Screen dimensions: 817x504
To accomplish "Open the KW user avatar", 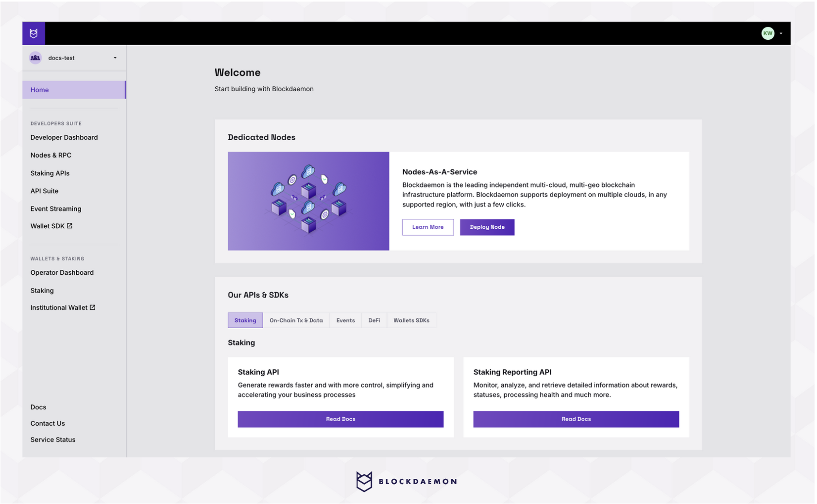I will coord(767,34).
